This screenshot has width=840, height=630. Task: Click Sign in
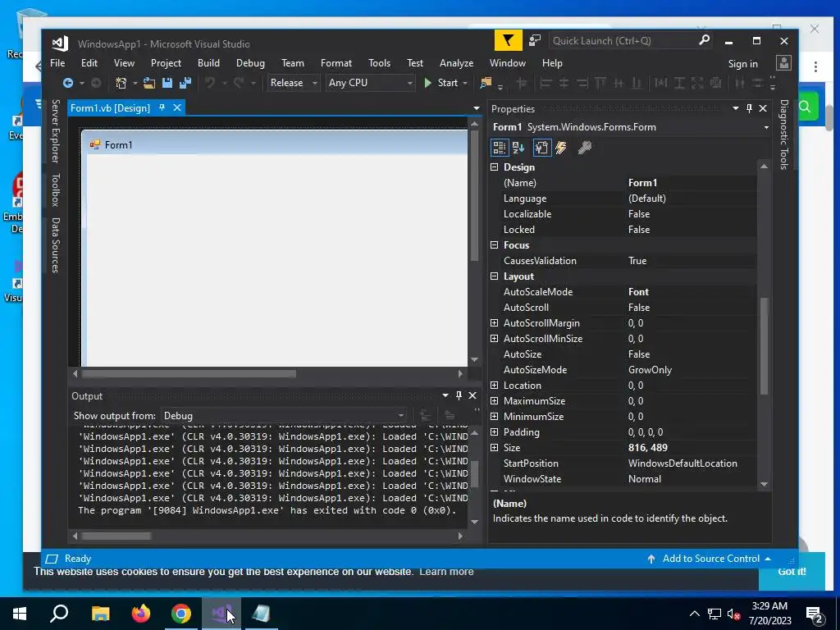click(x=742, y=64)
